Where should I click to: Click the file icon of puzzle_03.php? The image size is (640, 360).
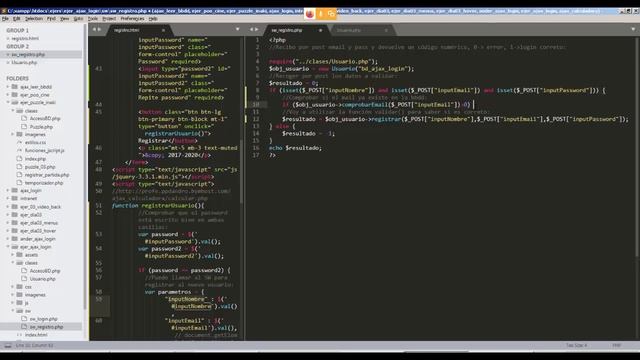click(x=19, y=167)
